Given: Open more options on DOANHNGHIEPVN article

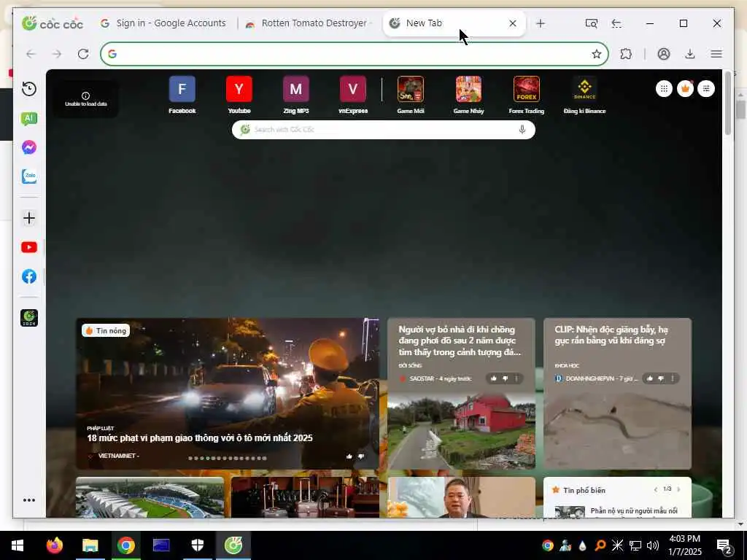Looking at the screenshot, I should point(673,378).
